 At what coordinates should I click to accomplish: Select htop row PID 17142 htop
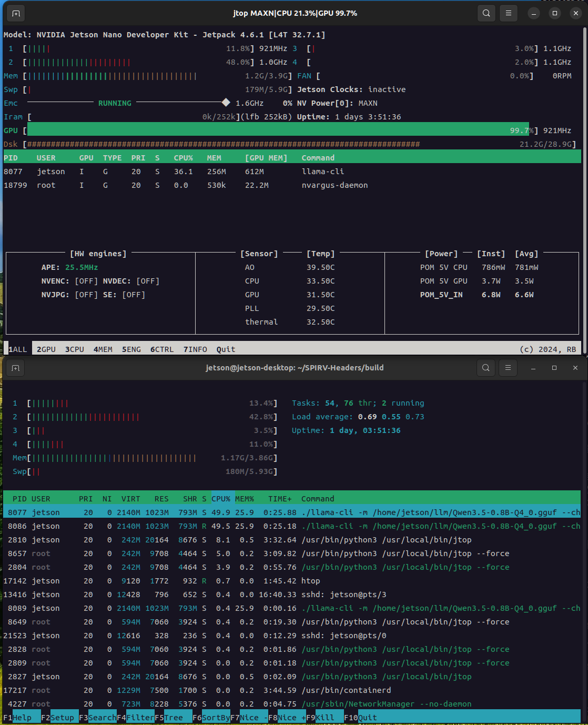(292, 581)
